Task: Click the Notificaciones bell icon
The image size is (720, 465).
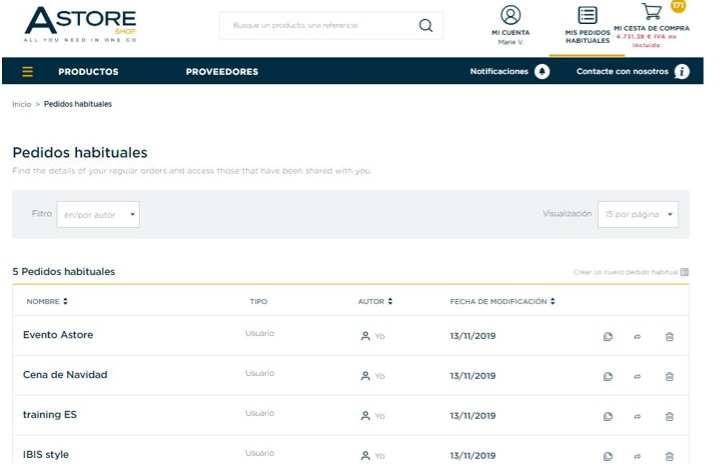Action: (542, 72)
